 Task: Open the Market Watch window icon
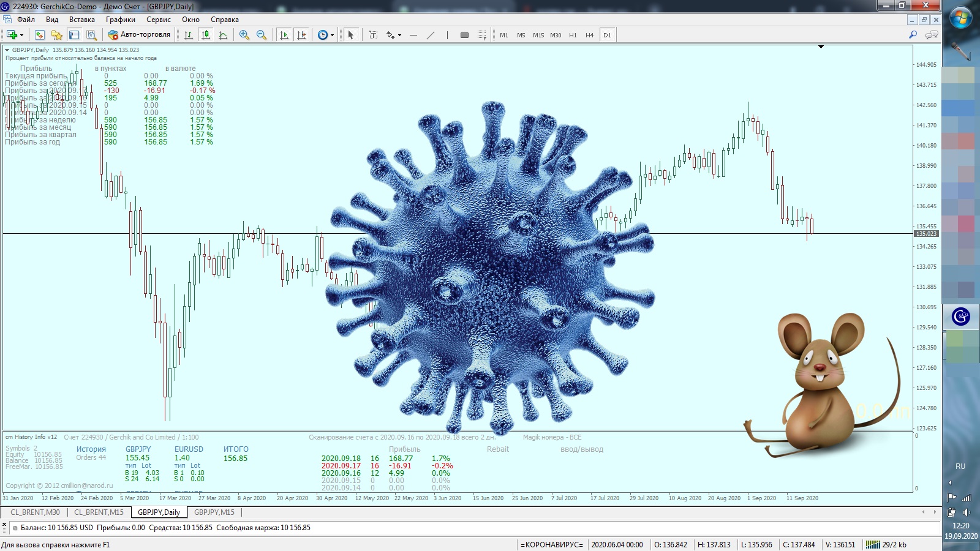40,35
